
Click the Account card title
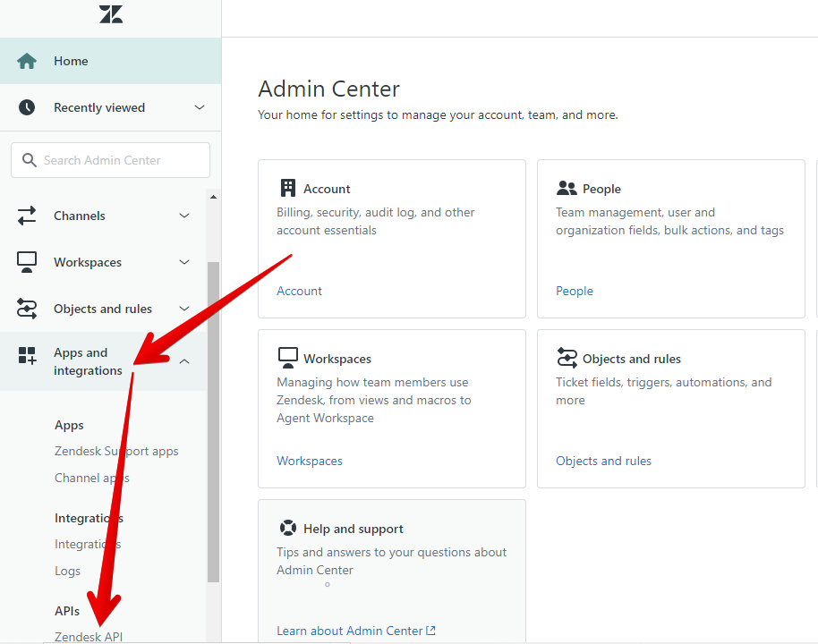327,189
